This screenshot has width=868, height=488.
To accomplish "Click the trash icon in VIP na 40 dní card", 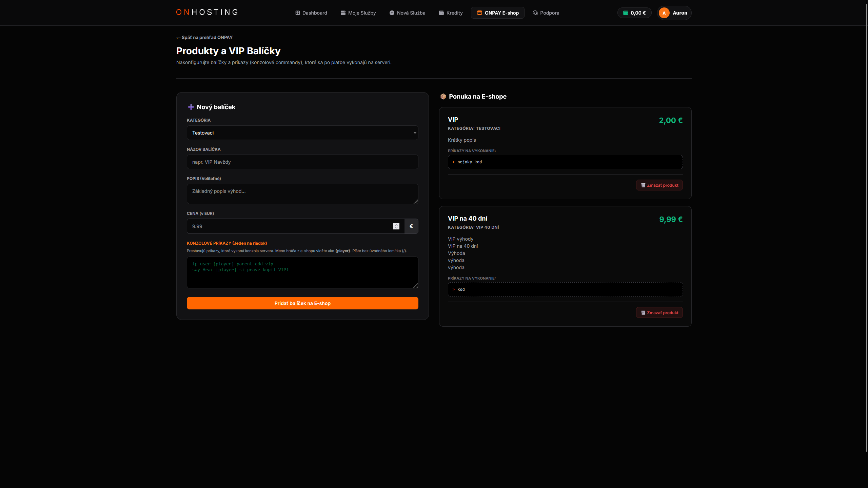I will pyautogui.click(x=643, y=313).
